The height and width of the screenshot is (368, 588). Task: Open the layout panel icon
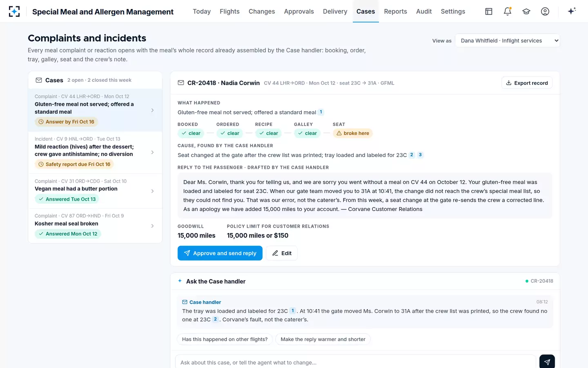[489, 11]
